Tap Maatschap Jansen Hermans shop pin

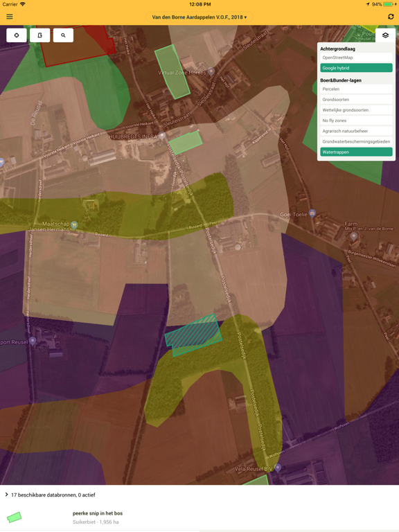point(74,225)
